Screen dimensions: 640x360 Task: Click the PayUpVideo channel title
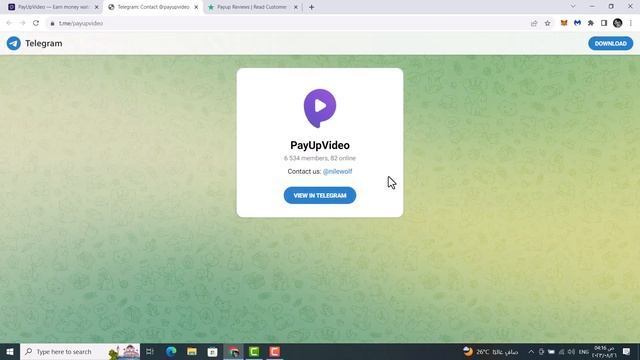320,145
